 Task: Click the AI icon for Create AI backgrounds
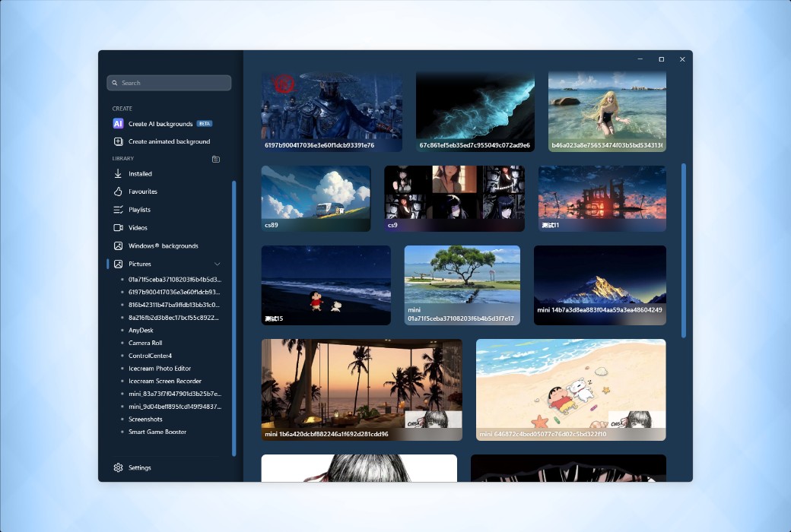coord(118,124)
